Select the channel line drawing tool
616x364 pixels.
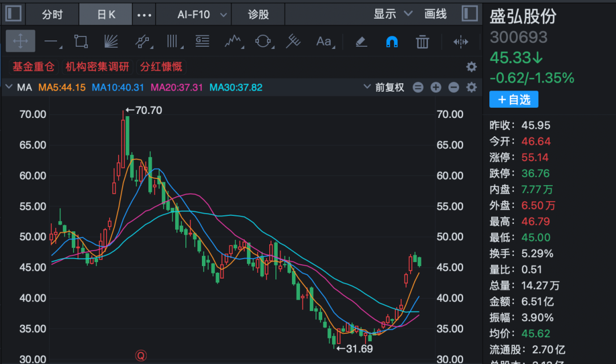[x=142, y=42]
